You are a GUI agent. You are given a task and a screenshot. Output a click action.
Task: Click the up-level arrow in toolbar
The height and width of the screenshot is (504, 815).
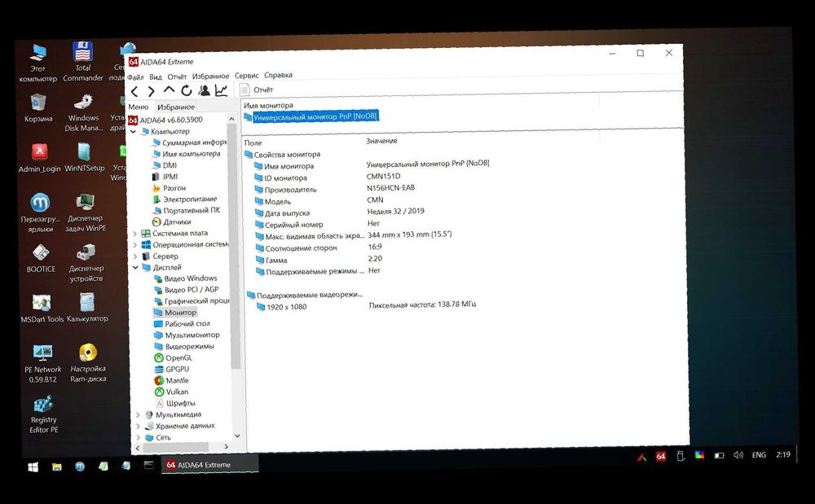pos(169,90)
